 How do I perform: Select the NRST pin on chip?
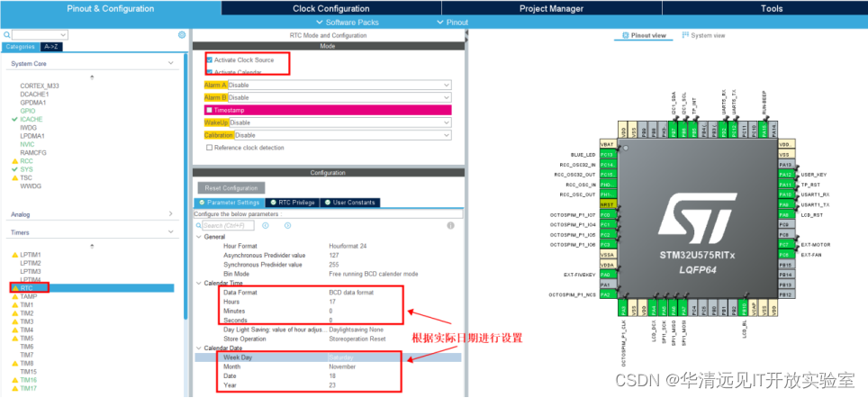[x=607, y=204]
